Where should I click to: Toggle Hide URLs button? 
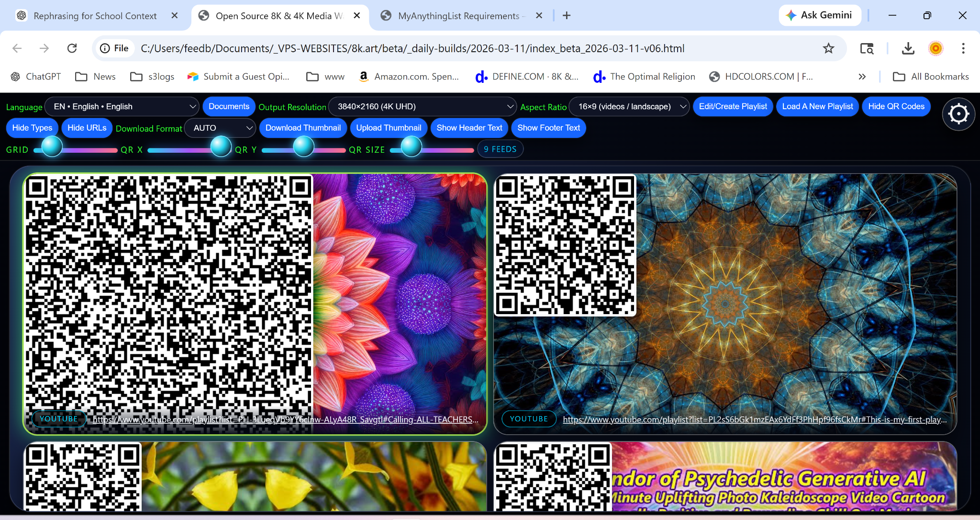pyautogui.click(x=87, y=128)
